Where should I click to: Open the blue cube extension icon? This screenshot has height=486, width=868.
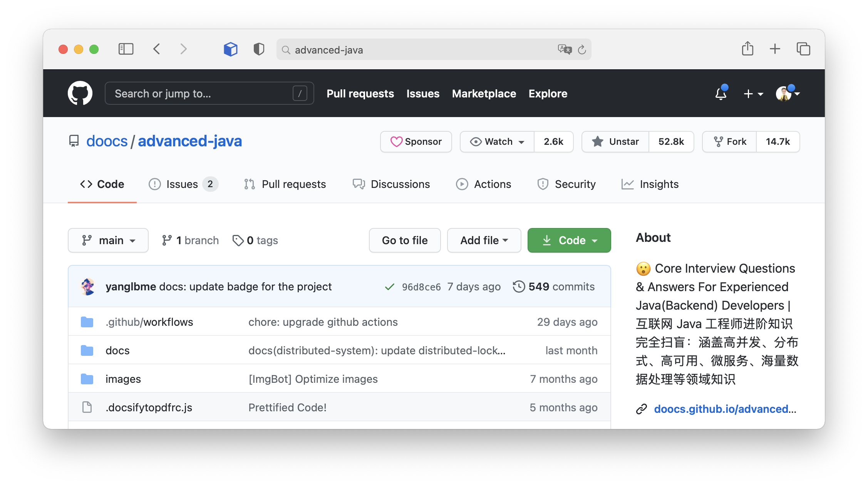pos(231,49)
